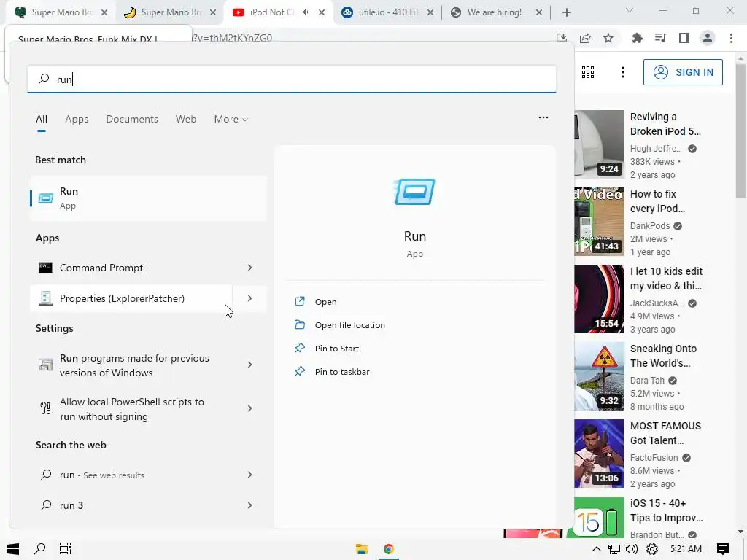
Task: Click the settings gear icon in tray
Action: [x=651, y=549]
